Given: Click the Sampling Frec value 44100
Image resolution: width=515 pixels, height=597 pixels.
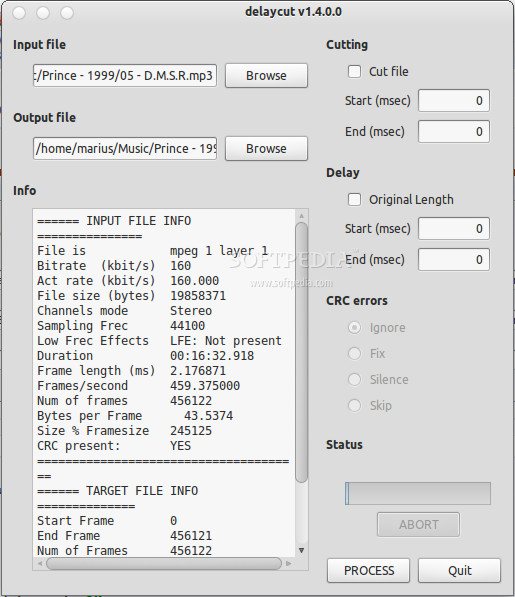Looking at the screenshot, I should coord(188,326).
